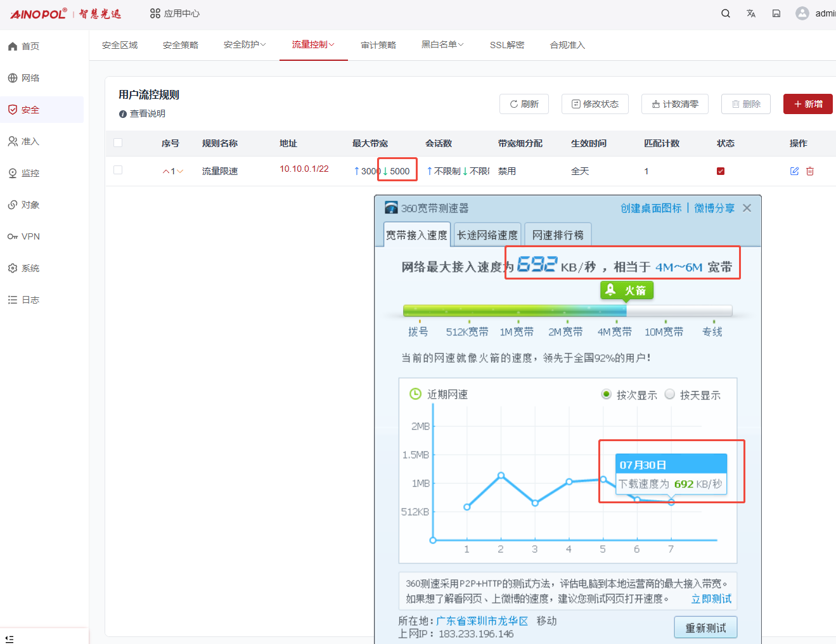The image size is (836, 644).
Task: Open the 对象 objects section in sidebar
Action: pyautogui.click(x=24, y=205)
